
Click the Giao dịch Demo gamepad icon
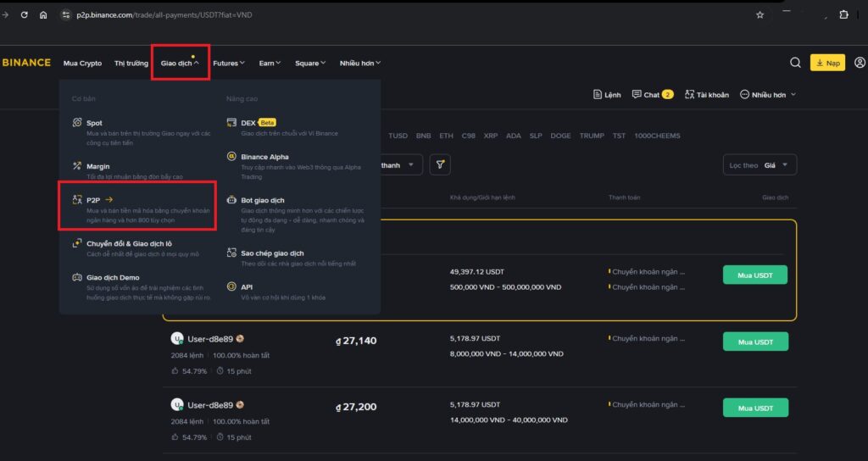77,277
